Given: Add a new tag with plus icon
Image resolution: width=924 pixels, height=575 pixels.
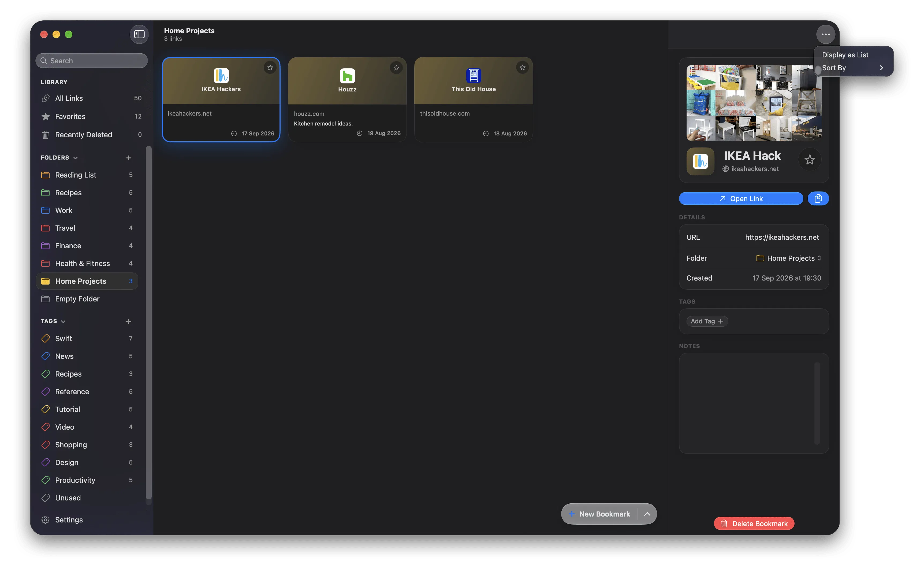Looking at the screenshot, I should (x=128, y=321).
